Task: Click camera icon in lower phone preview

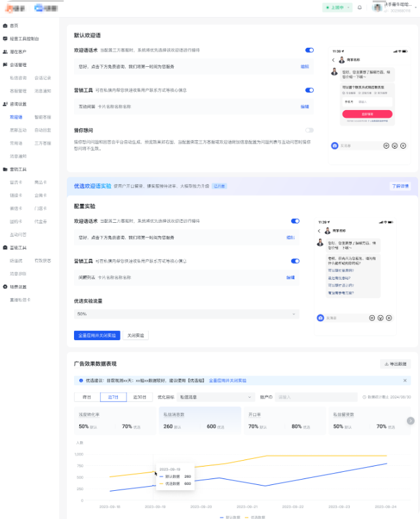Action: click(x=320, y=318)
